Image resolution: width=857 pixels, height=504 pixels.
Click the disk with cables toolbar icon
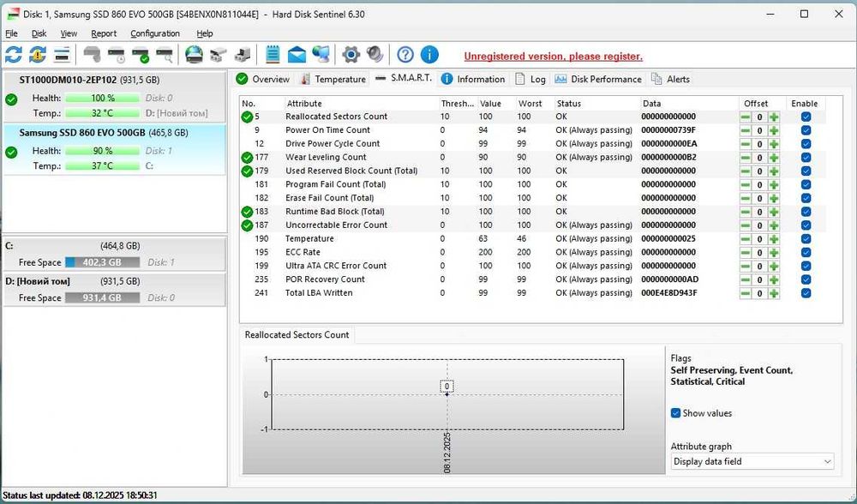(218, 55)
